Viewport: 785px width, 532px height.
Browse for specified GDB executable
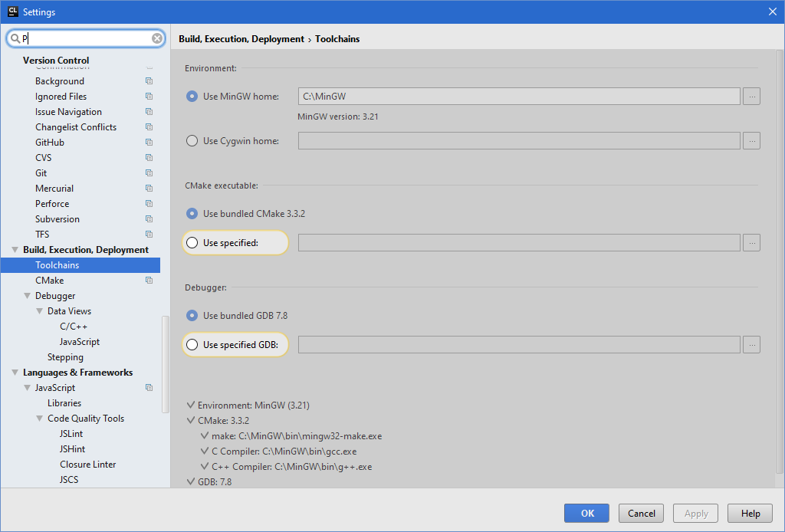pos(751,345)
